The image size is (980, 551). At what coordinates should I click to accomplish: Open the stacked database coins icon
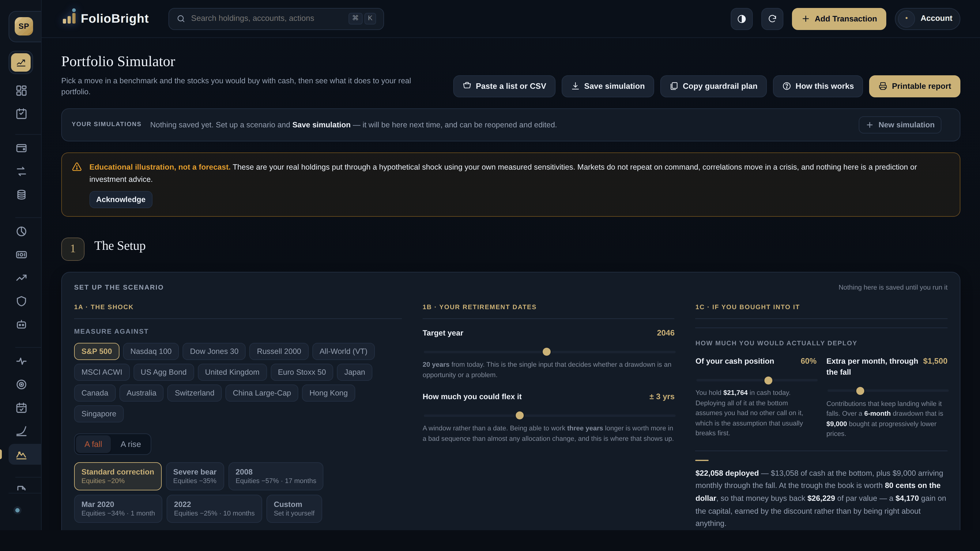(x=21, y=195)
